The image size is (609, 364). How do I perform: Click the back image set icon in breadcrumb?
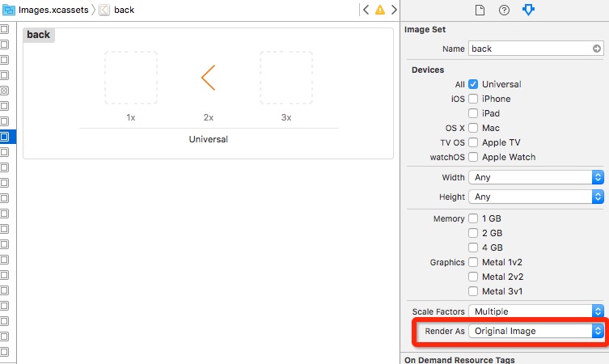point(104,10)
